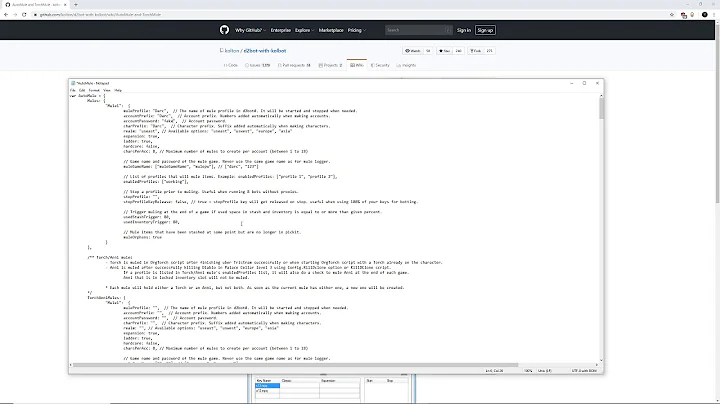Select the highlighted key row in background table
This screenshot has width=720, height=404.
267,386
